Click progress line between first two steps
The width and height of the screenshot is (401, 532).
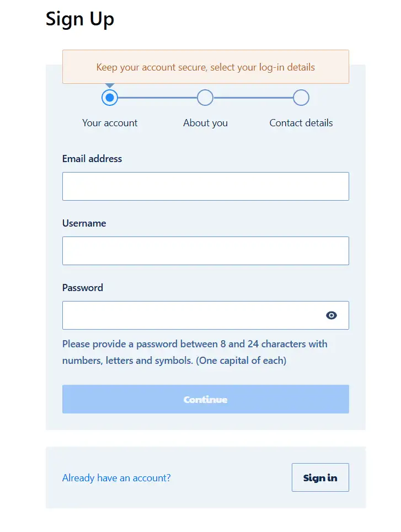coord(157,98)
